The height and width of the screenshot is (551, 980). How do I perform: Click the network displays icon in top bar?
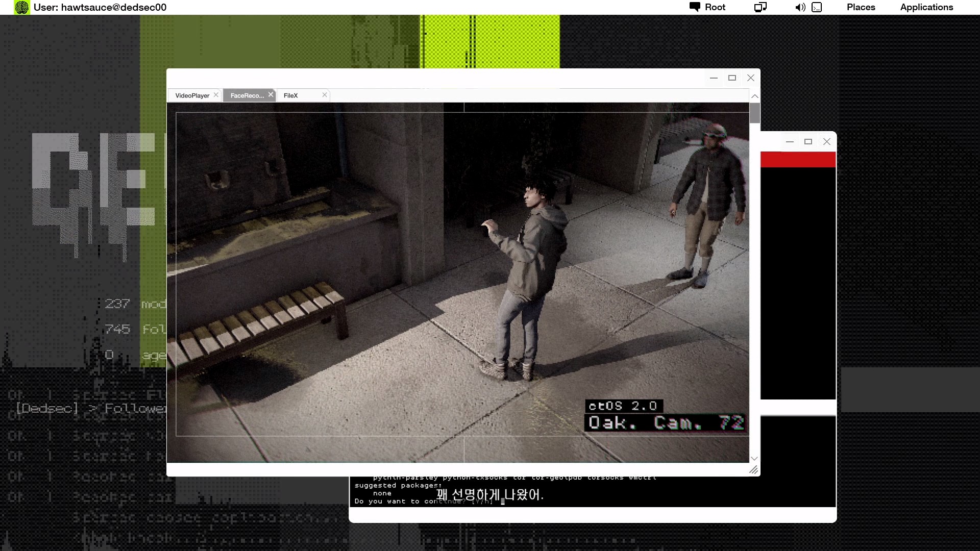(x=761, y=7)
